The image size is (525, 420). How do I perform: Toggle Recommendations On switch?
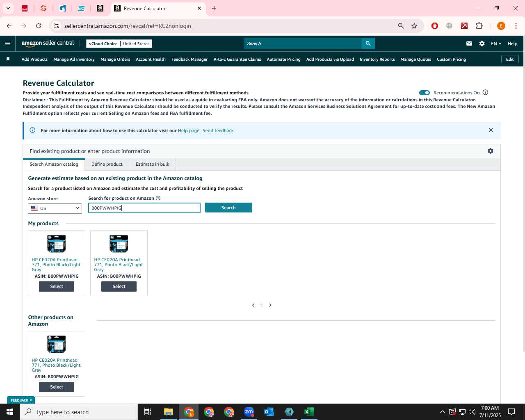tap(425, 93)
